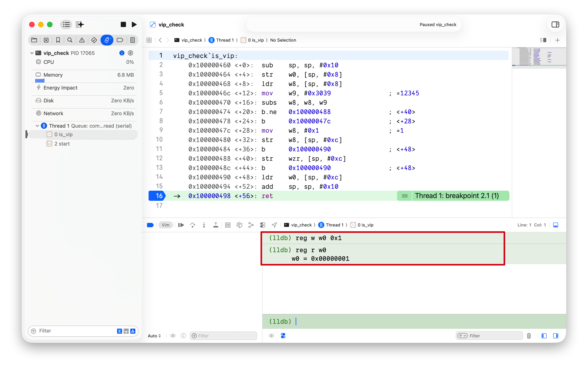Image resolution: width=588 pixels, height=372 pixels.
Task: Click the Step Out debug icon
Action: click(x=216, y=225)
